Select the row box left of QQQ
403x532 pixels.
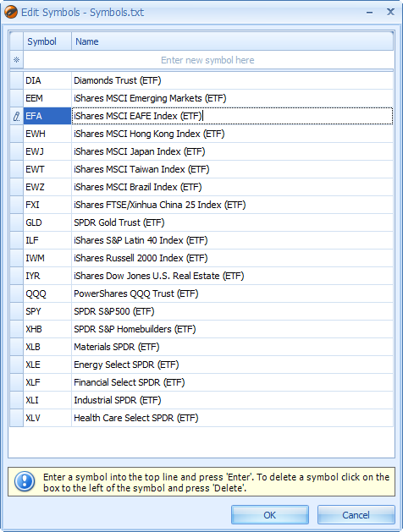coord(16,293)
